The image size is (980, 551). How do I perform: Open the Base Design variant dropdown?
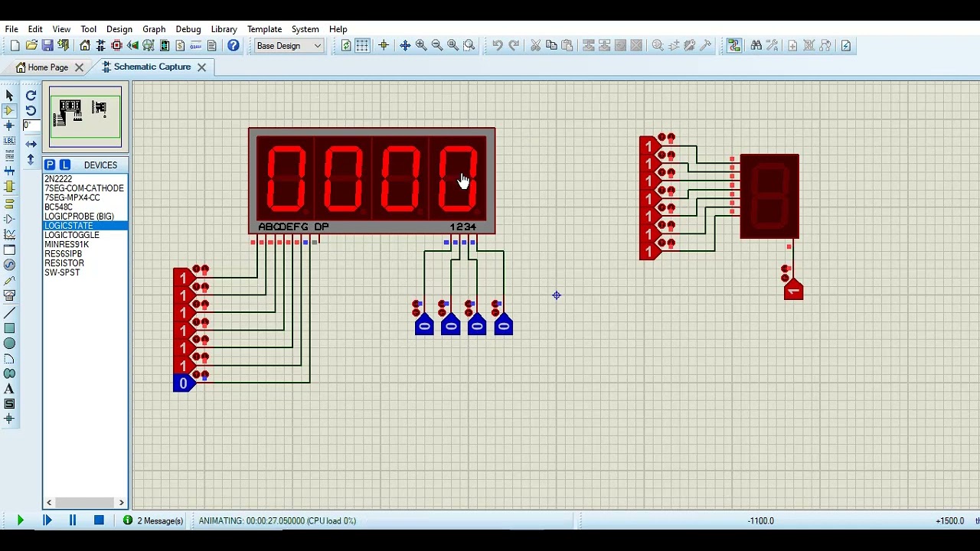(x=289, y=46)
